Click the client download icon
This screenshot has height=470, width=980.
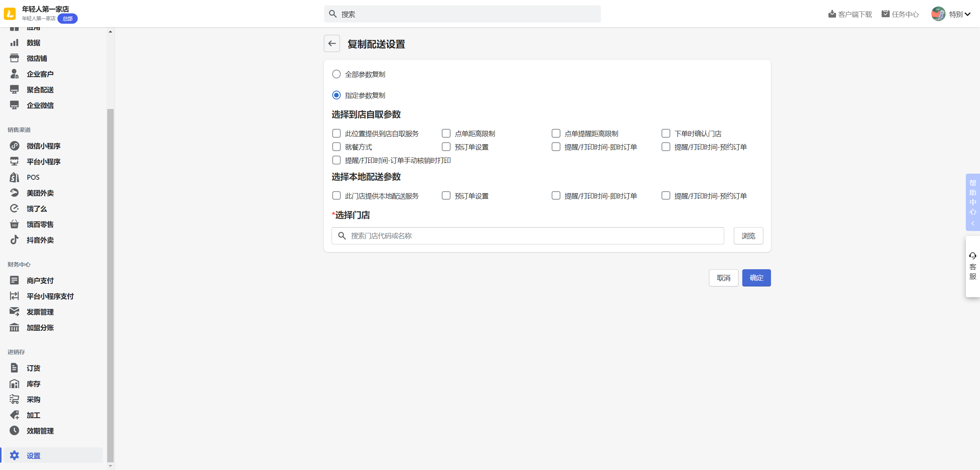pyautogui.click(x=832, y=14)
